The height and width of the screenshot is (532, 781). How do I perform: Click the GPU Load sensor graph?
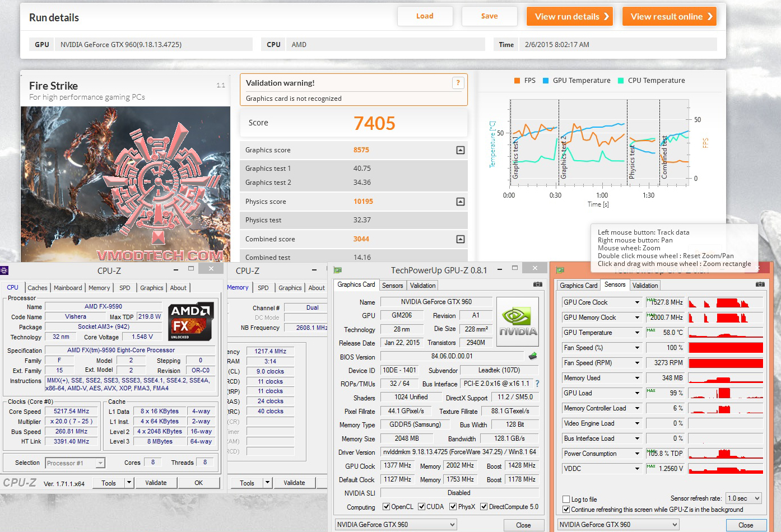[x=726, y=393]
